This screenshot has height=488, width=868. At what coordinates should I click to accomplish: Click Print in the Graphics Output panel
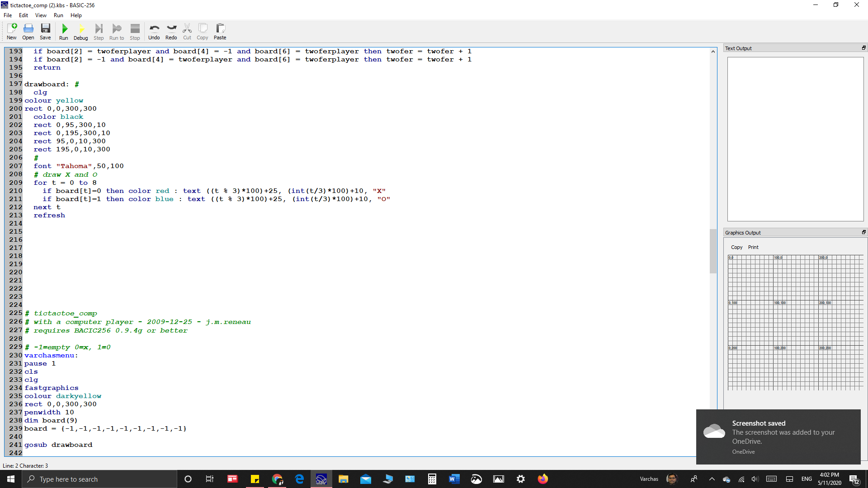(753, 247)
